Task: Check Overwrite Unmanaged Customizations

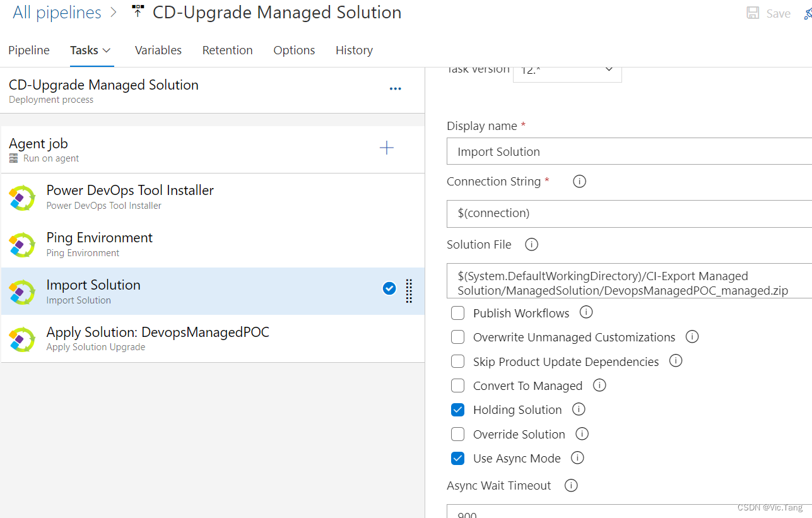Action: click(x=457, y=336)
